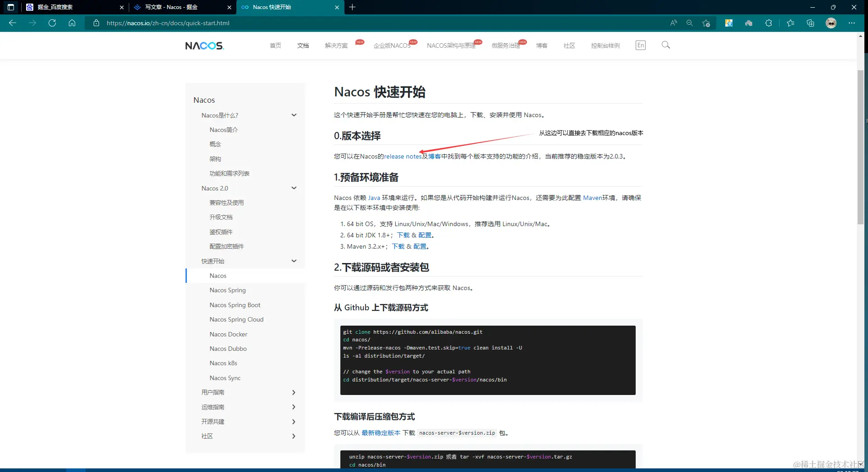Click the cloud extension icon in toolbar
868x472 pixels.
click(x=749, y=23)
